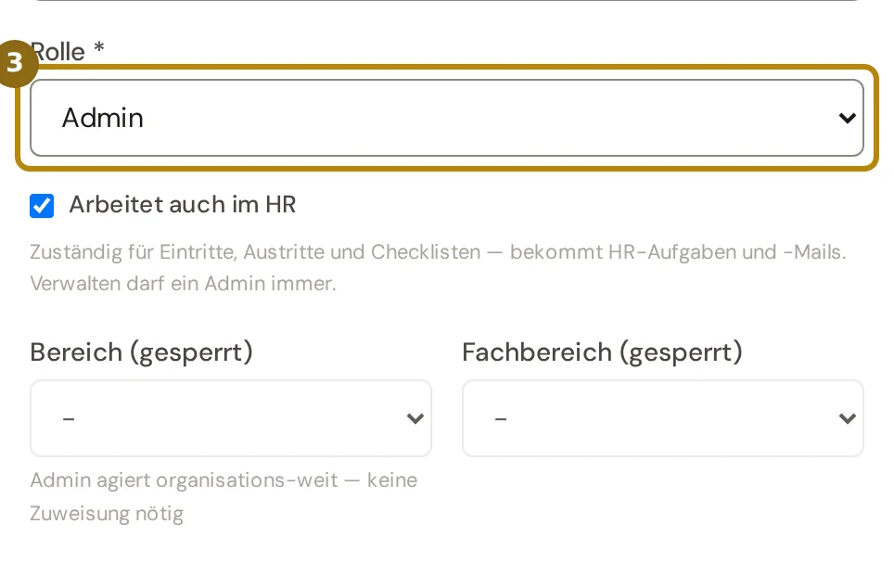
Task: Click the Fachbereich (gesperrt) label
Action: 602,352
